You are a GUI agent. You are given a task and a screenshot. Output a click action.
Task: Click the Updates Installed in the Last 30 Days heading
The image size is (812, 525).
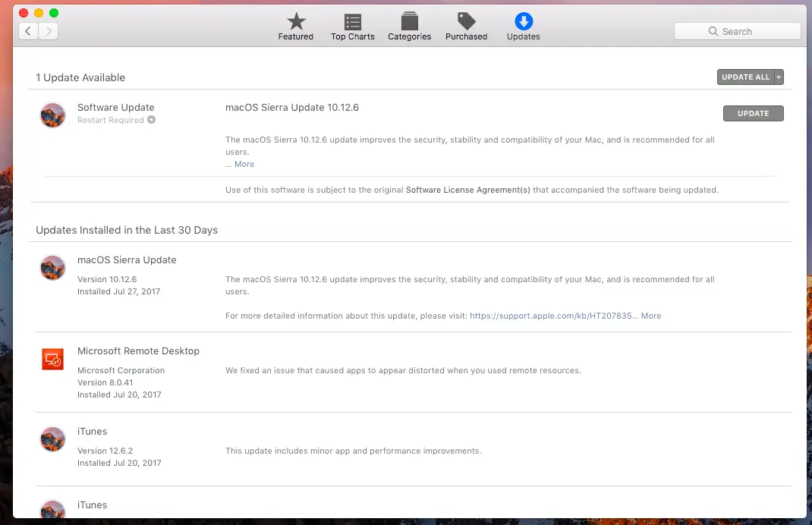(x=127, y=231)
